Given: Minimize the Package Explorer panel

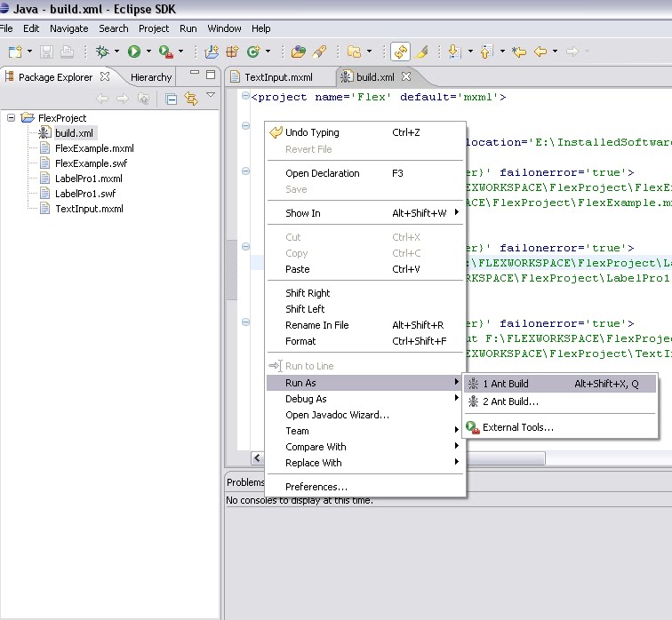Looking at the screenshot, I should (x=195, y=73).
